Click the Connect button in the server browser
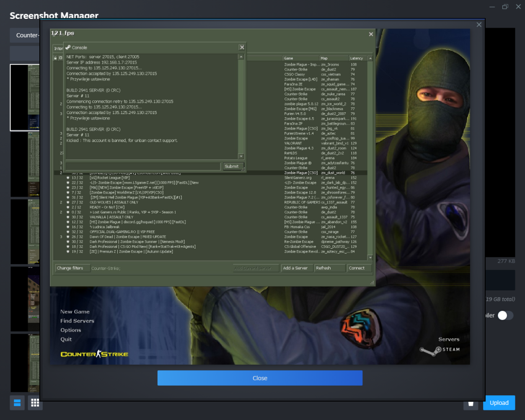This screenshot has width=525, height=420. pos(359,268)
